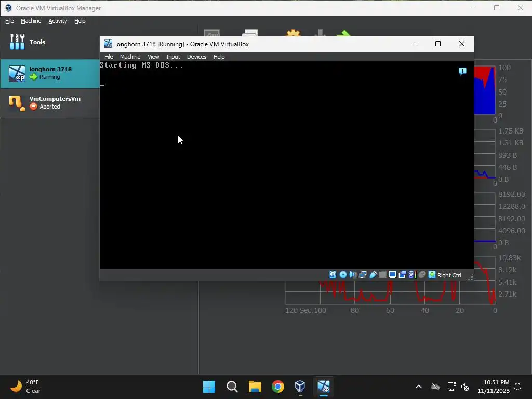Open Manager window Machine menu
The image size is (532, 399).
tap(31, 21)
